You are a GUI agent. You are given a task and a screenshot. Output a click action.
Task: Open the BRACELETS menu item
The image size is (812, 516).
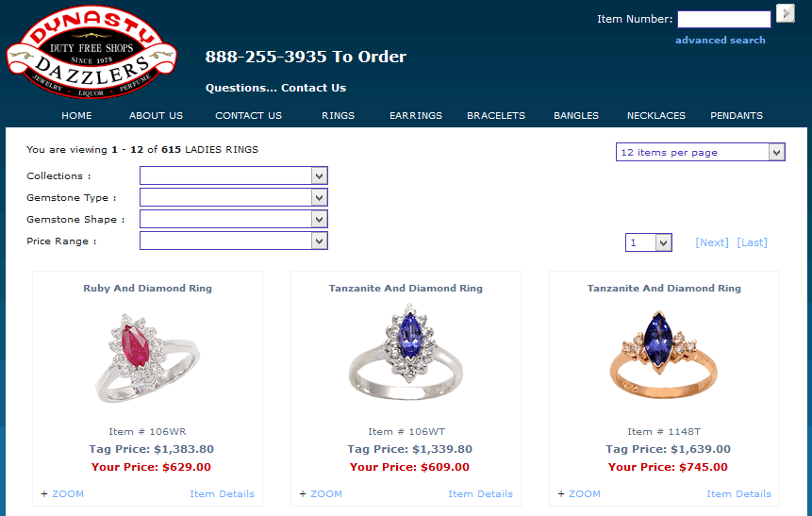coord(496,115)
